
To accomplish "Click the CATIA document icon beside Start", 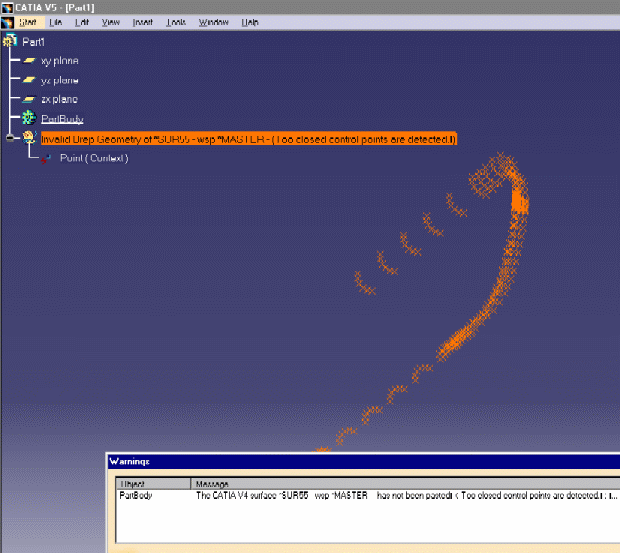I will point(7,22).
